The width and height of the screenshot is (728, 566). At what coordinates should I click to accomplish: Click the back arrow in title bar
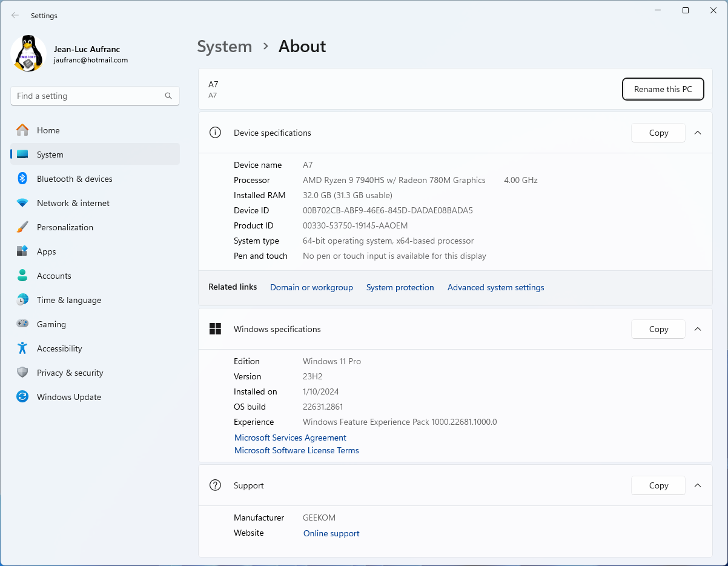coord(15,16)
